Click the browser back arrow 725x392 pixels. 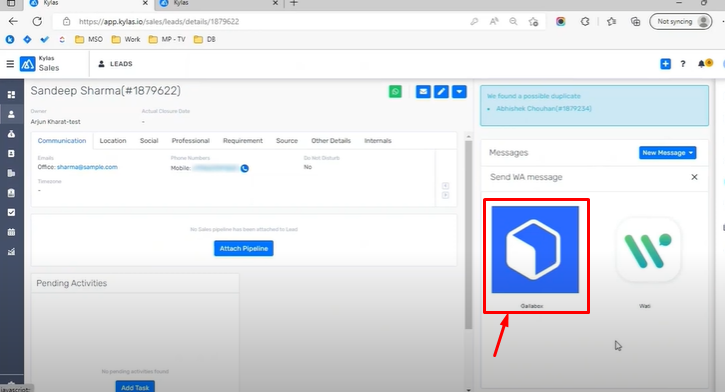coord(13,21)
